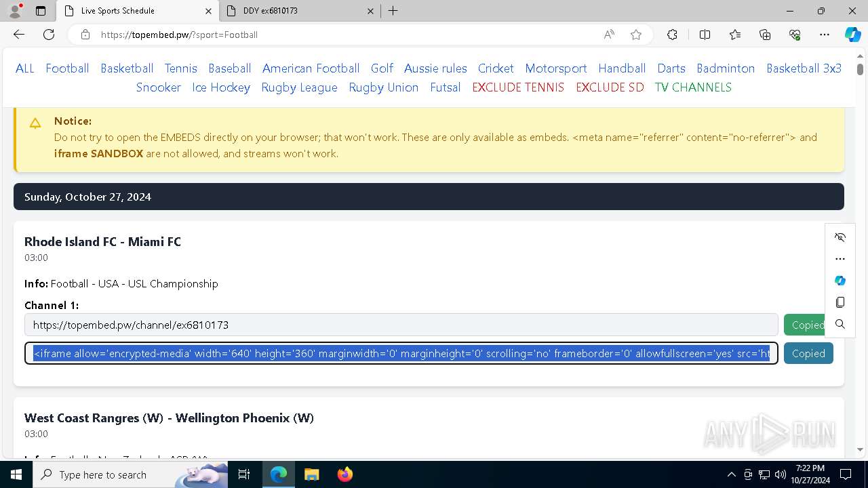Filter schedule by Snooker
The height and width of the screenshot is (488, 868).
[159, 87]
